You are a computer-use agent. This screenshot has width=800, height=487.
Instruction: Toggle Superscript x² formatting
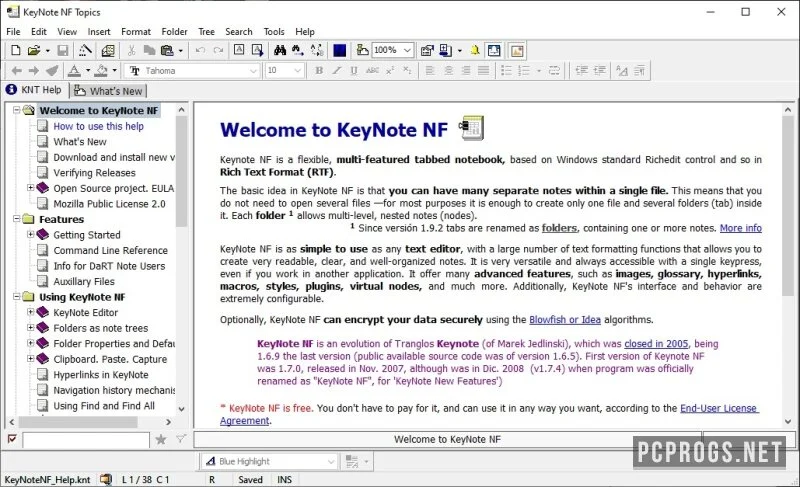(x=390, y=70)
